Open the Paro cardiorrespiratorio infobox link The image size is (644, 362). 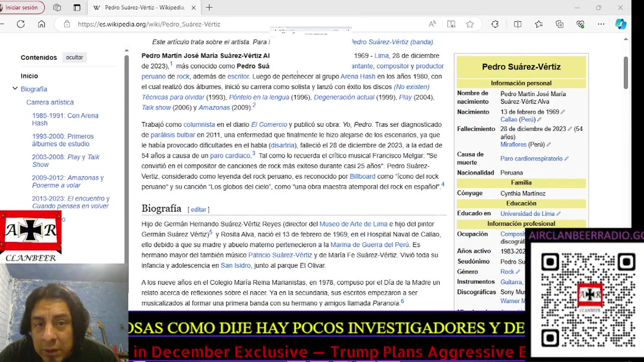pos(531,159)
